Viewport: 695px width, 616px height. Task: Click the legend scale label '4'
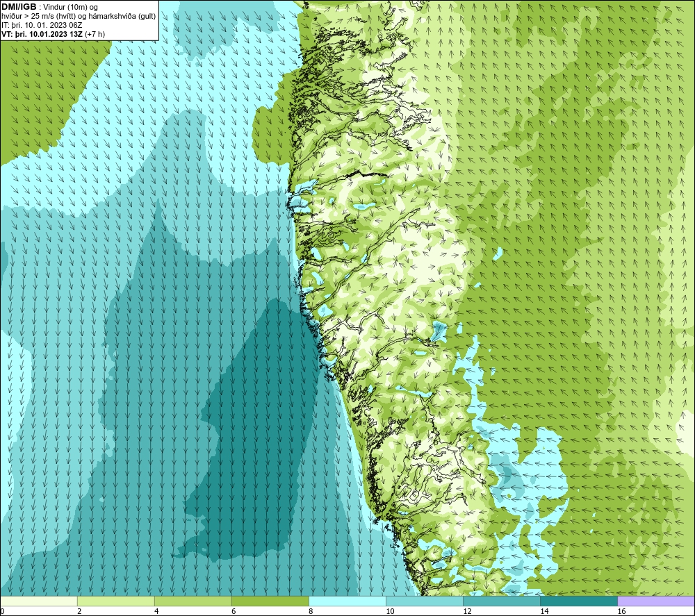156,611
